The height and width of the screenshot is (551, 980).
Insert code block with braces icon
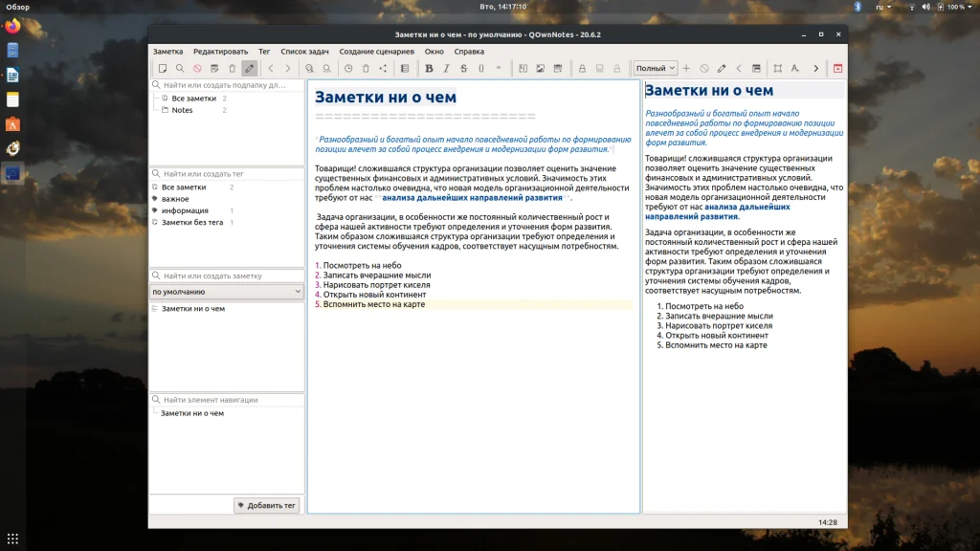click(x=480, y=69)
